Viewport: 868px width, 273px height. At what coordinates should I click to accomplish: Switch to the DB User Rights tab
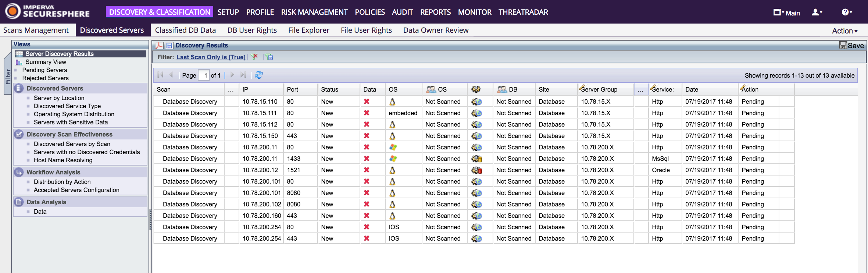pos(252,30)
